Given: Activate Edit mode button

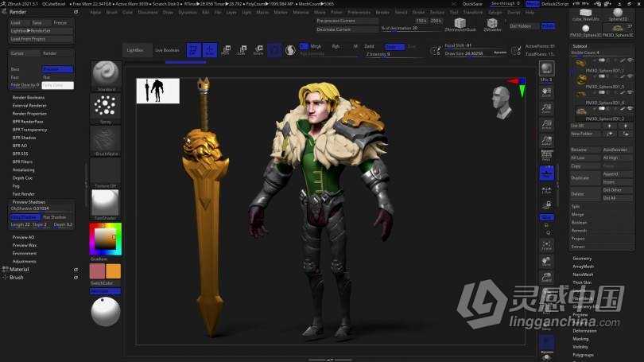Looking at the screenshot, I should [193, 49].
